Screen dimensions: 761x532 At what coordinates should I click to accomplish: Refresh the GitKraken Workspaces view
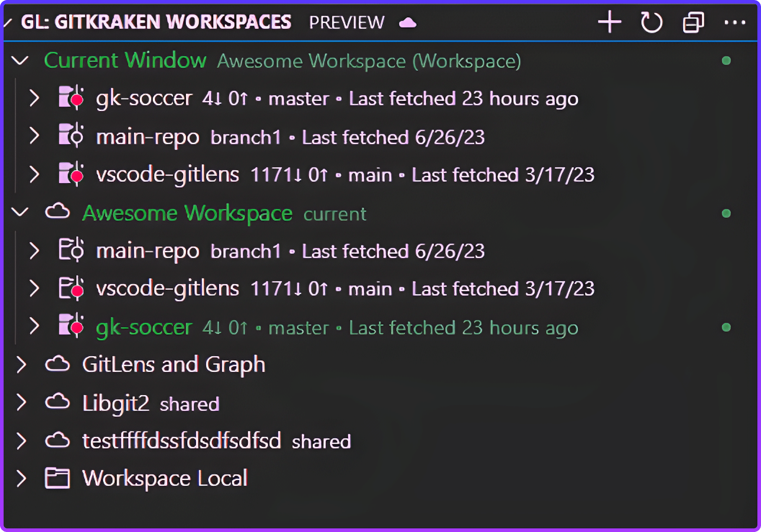point(651,22)
